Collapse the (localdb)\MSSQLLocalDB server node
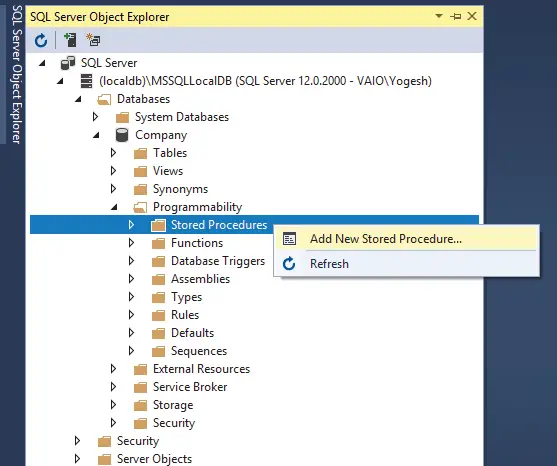 (x=60, y=81)
